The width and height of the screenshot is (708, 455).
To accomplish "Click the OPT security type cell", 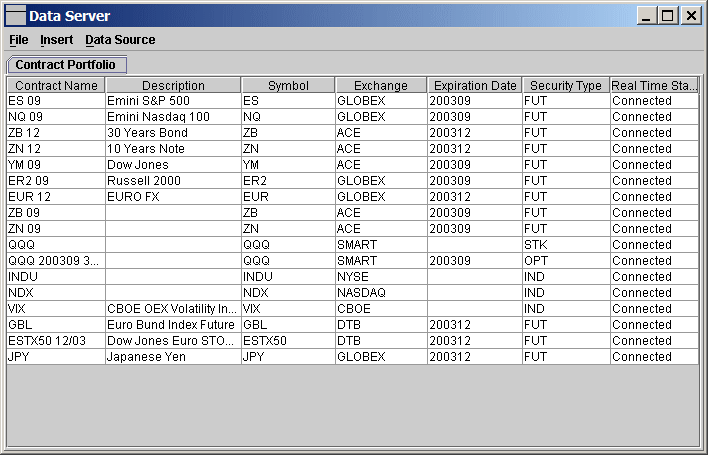I will tap(566, 261).
